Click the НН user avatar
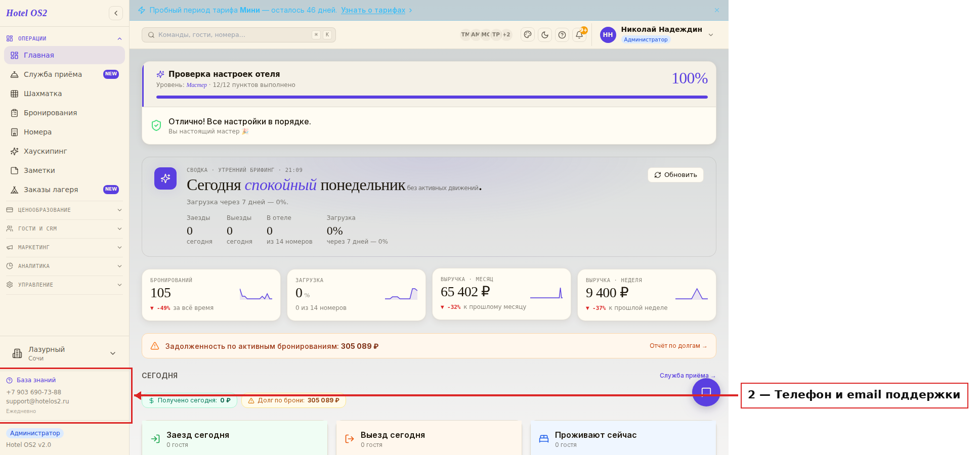980x455 pixels. point(608,35)
